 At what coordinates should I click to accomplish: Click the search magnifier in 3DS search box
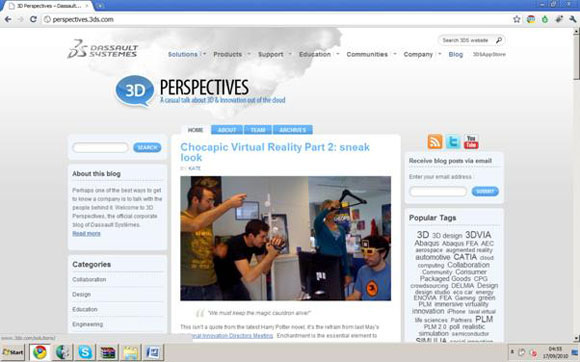(x=499, y=40)
